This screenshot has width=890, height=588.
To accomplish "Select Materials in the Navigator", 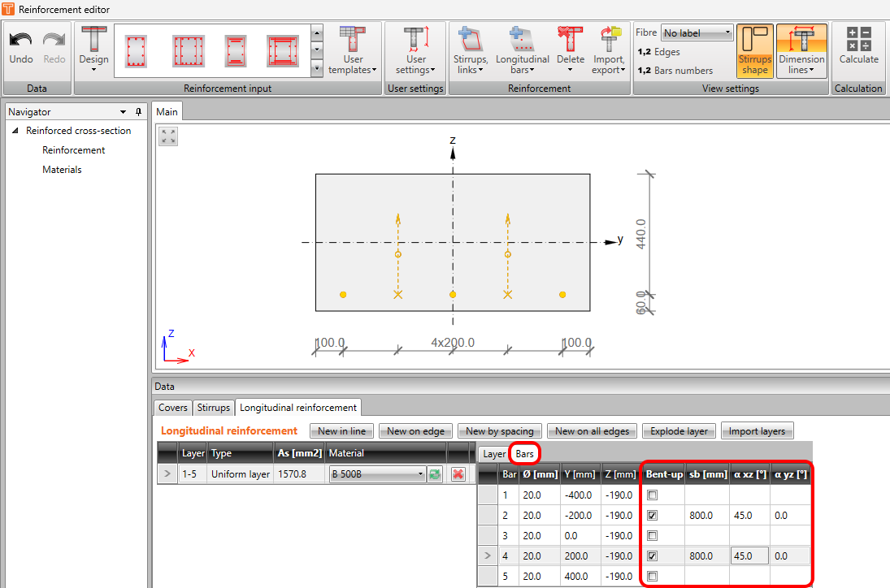I will pos(62,170).
